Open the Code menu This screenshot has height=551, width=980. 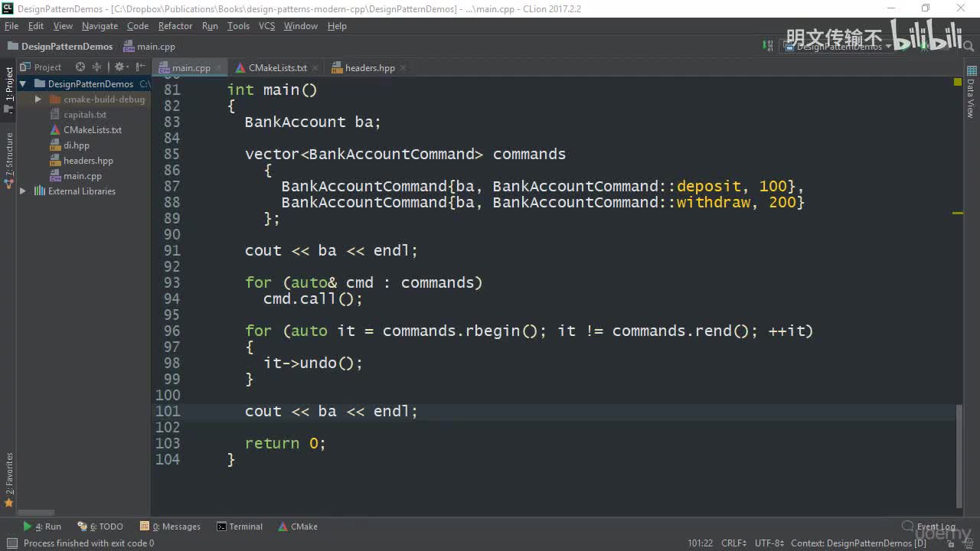pos(138,26)
